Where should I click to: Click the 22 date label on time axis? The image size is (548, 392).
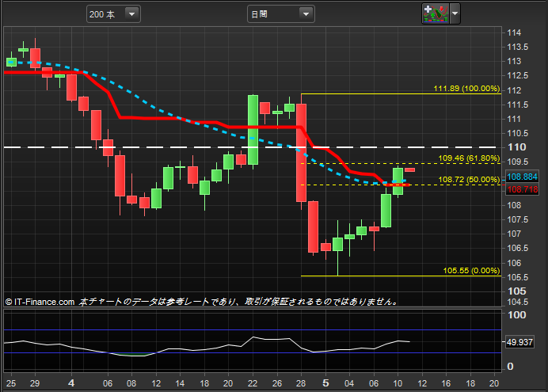253,383
